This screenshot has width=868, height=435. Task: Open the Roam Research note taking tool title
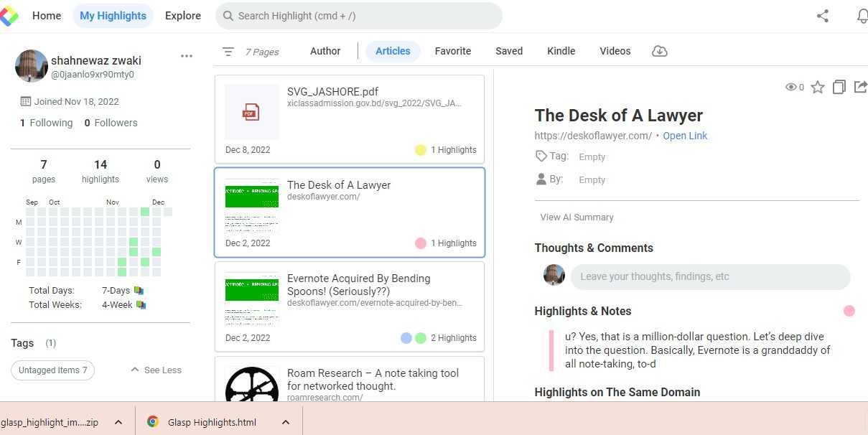pos(373,380)
